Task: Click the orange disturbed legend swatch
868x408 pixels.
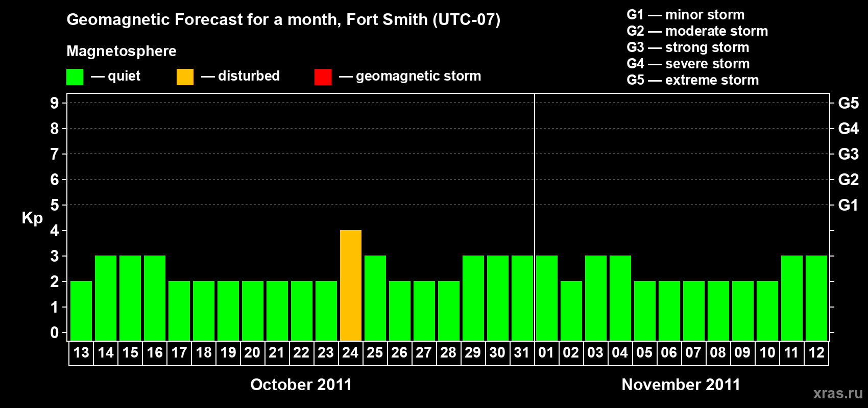Action: [185, 77]
